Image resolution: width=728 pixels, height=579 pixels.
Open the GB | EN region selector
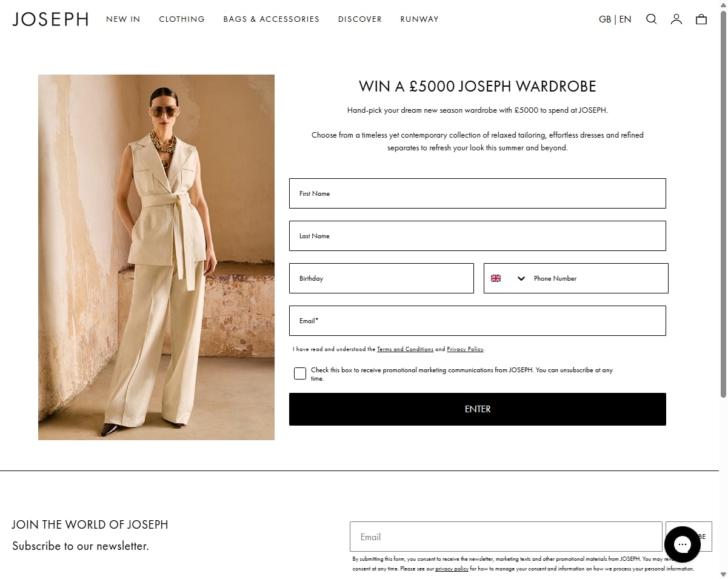coord(615,19)
